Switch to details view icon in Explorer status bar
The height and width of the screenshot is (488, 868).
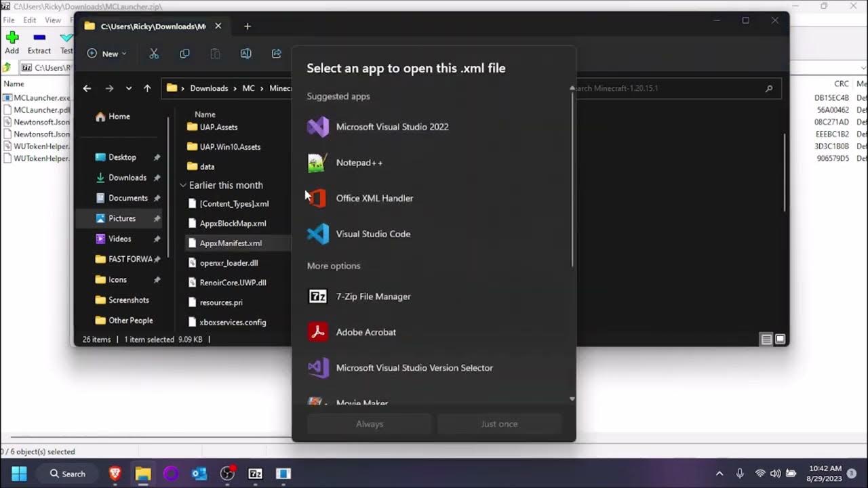tap(766, 340)
